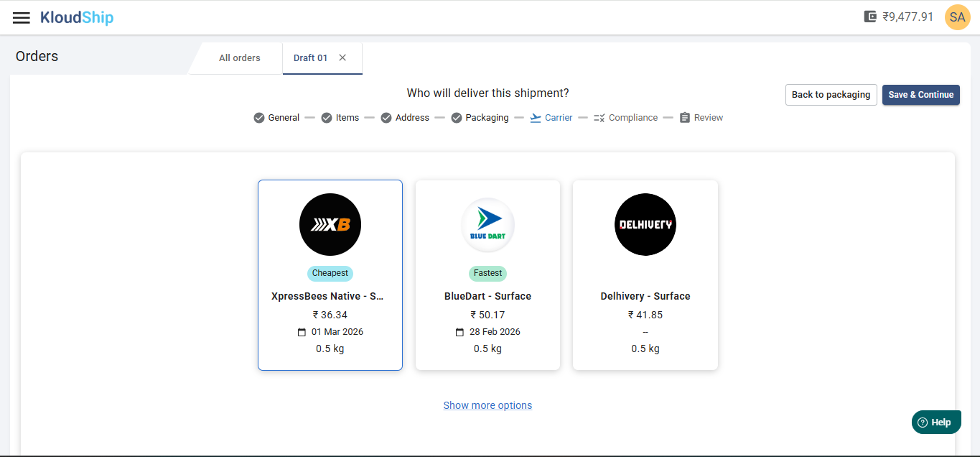Switch to the All orders tab

[240, 58]
